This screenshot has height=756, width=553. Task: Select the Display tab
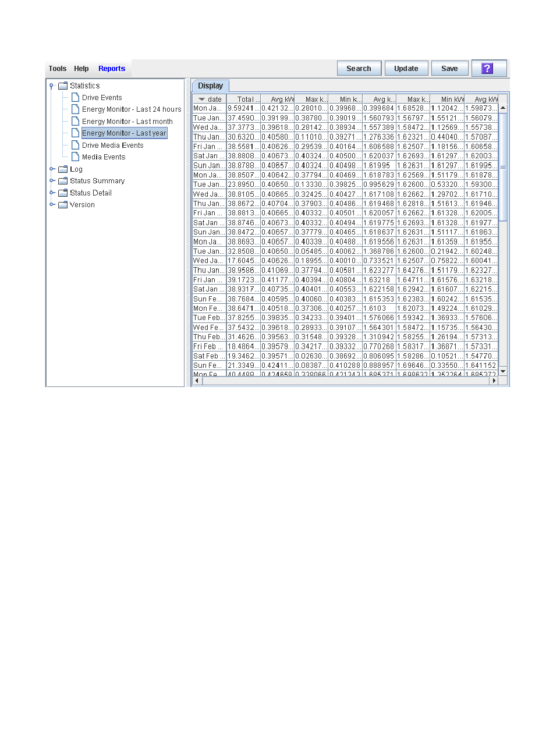click(x=211, y=86)
